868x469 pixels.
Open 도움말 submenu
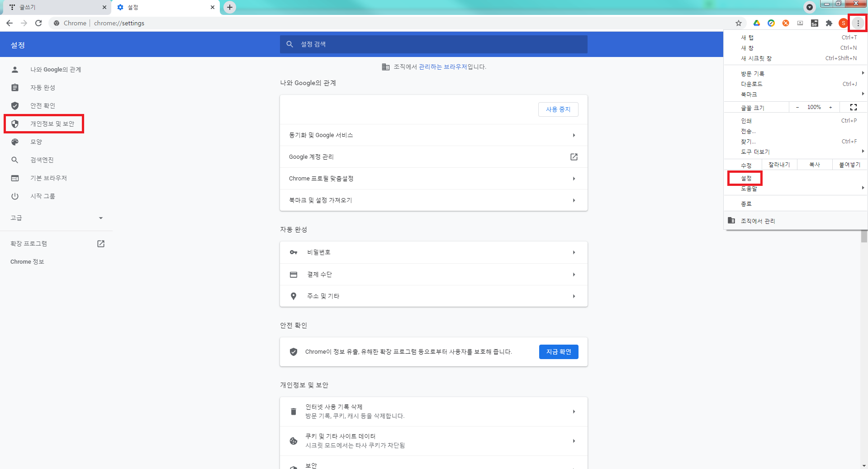795,189
